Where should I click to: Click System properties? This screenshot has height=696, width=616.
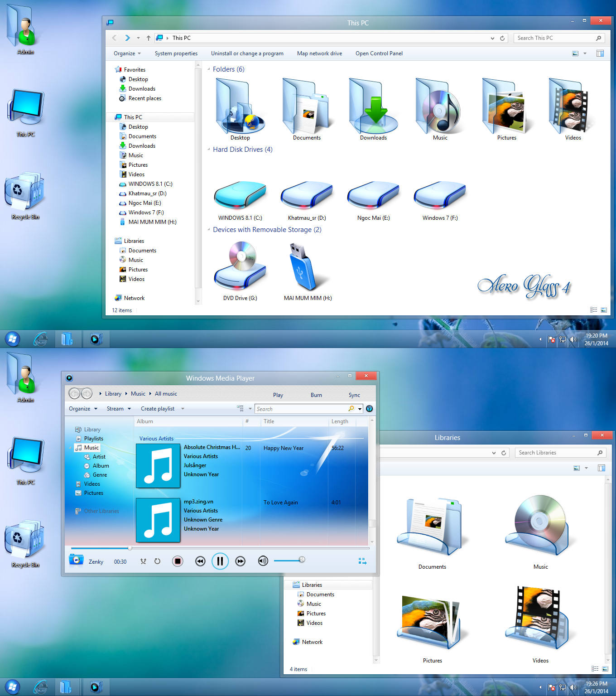[176, 53]
